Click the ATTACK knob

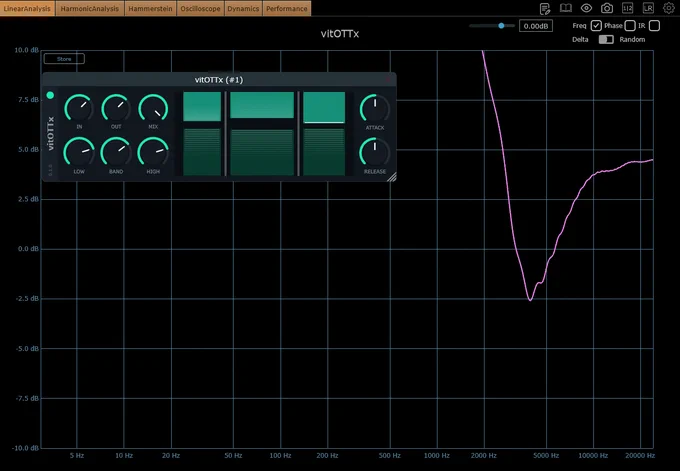click(x=375, y=108)
